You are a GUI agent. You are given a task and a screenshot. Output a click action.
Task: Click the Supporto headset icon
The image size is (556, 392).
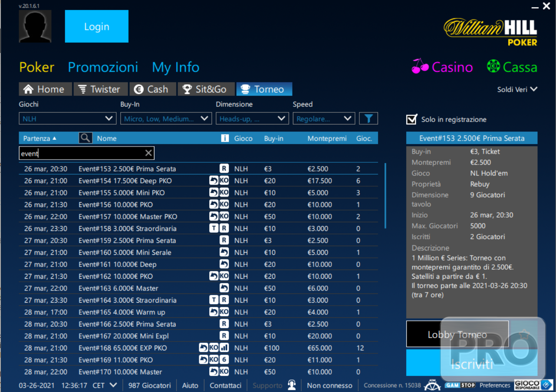point(292,385)
